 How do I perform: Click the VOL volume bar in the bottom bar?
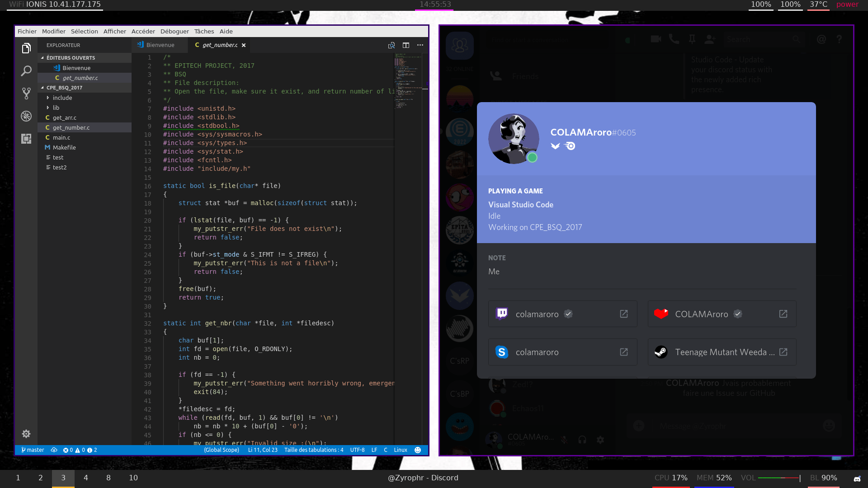point(779,478)
